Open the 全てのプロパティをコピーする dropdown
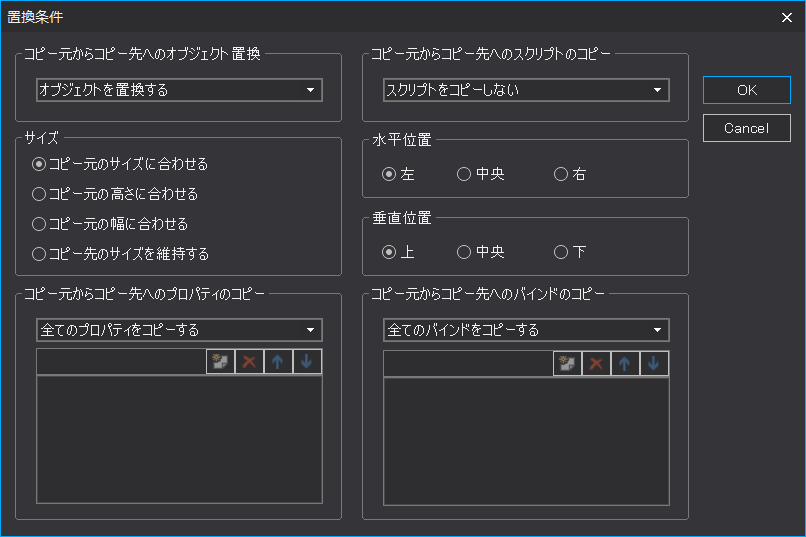Screen dimensions: 806x537 [179, 330]
